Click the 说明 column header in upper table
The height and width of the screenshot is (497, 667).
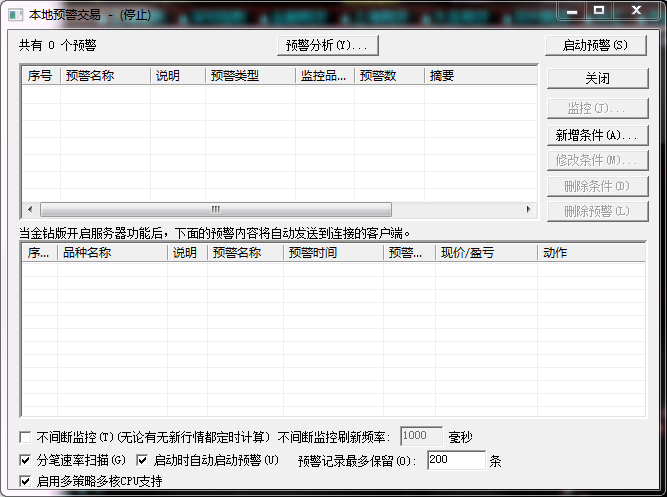coord(178,76)
